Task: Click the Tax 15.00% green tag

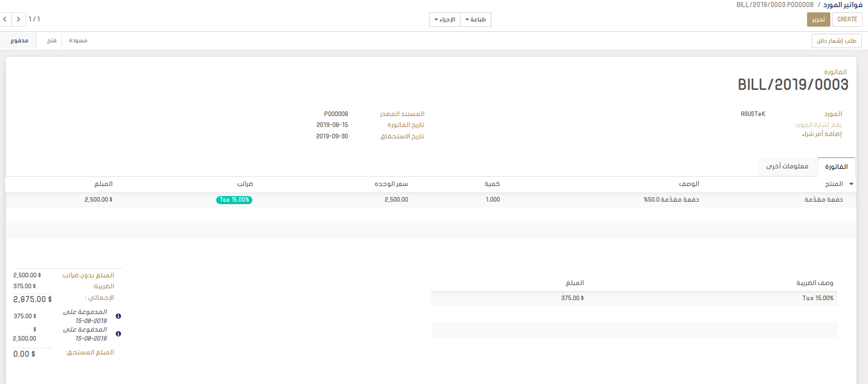Action: click(234, 200)
